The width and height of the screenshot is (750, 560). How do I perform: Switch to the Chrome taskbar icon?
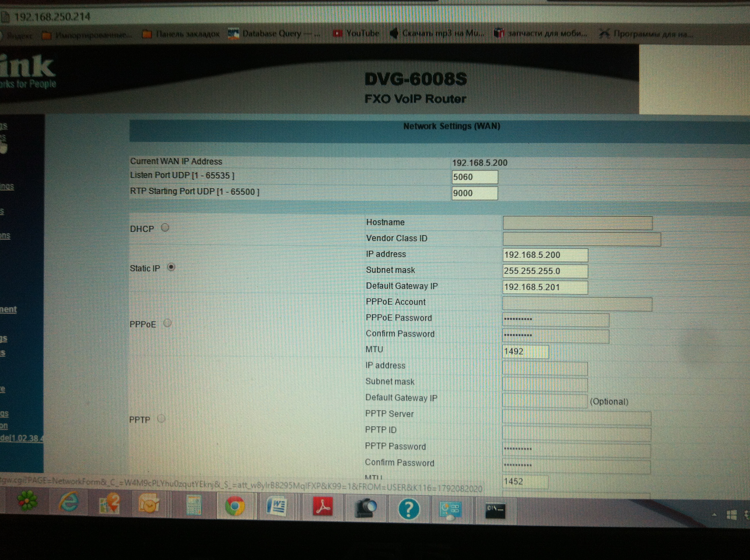[235, 506]
